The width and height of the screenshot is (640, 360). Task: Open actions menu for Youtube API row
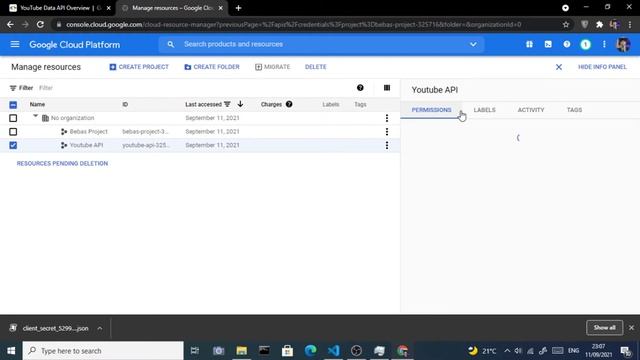[x=387, y=145]
